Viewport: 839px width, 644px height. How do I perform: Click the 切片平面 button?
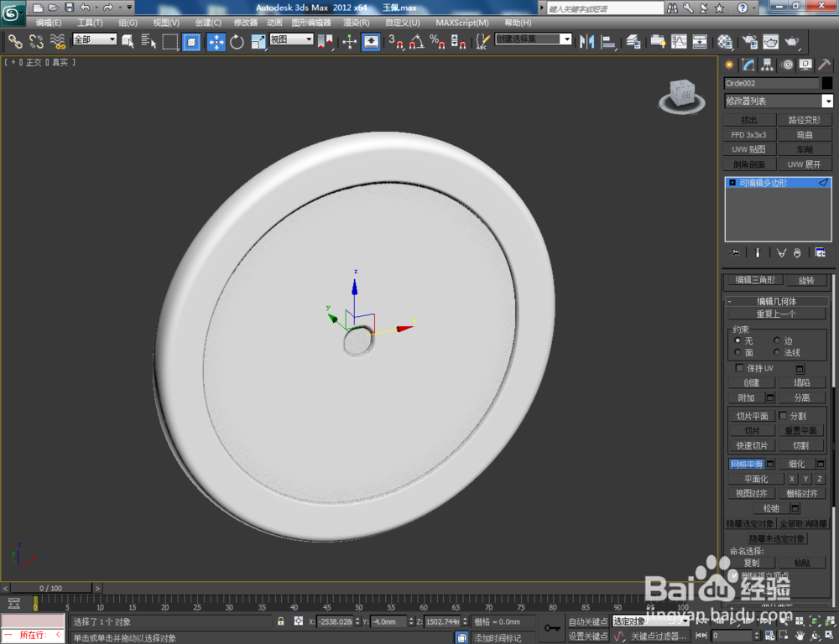coord(753,416)
